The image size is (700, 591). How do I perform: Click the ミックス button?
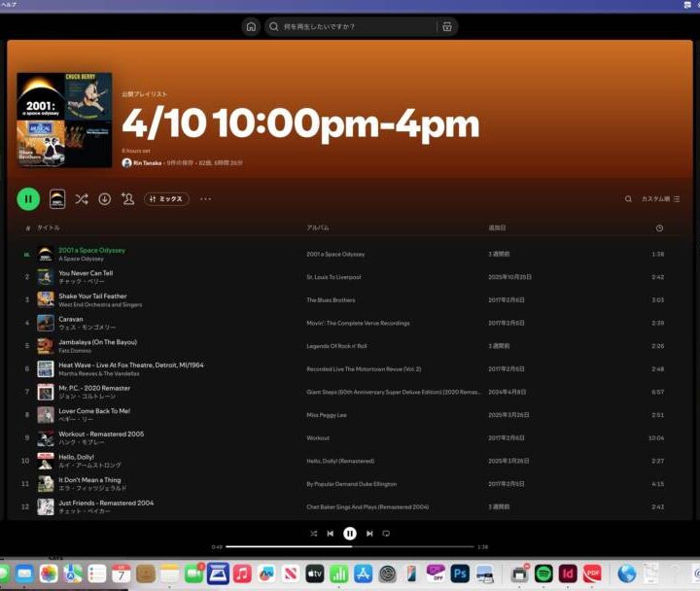point(166,199)
